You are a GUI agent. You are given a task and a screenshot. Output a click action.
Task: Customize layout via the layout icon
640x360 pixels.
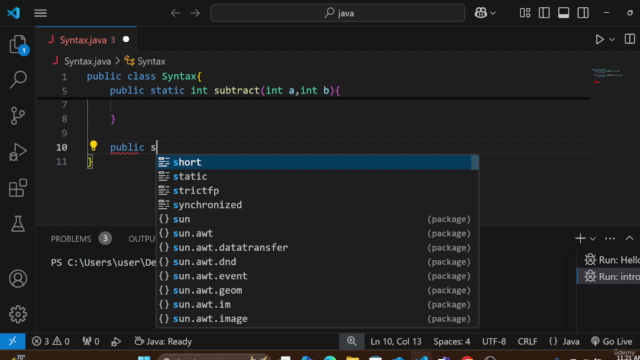tap(525, 13)
